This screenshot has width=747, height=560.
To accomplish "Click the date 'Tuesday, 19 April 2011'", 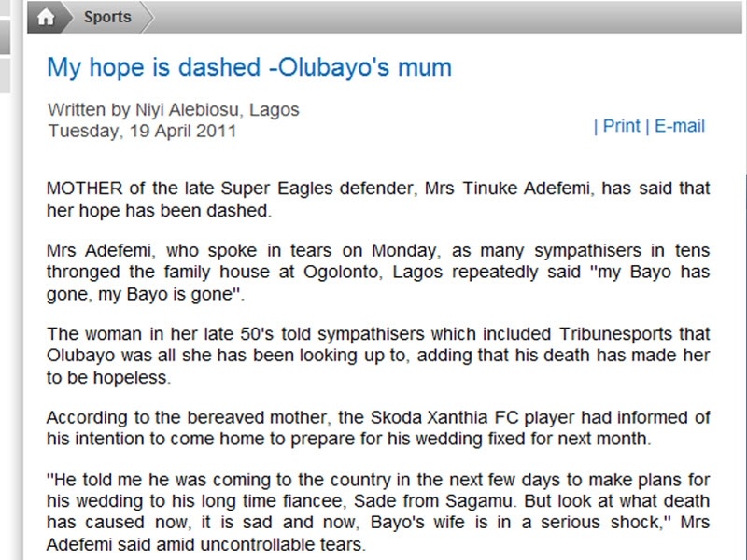I will 142,131.
